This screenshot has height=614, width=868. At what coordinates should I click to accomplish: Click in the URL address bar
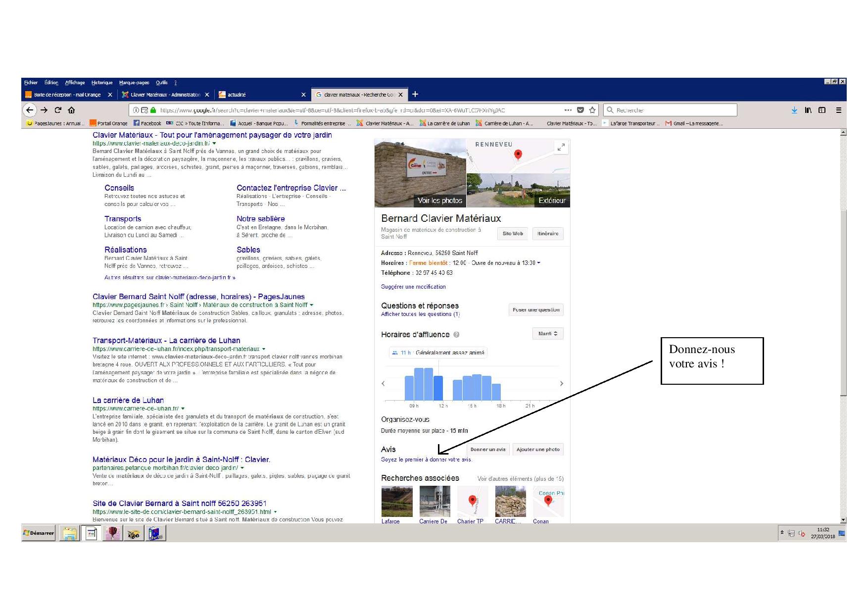coord(346,110)
